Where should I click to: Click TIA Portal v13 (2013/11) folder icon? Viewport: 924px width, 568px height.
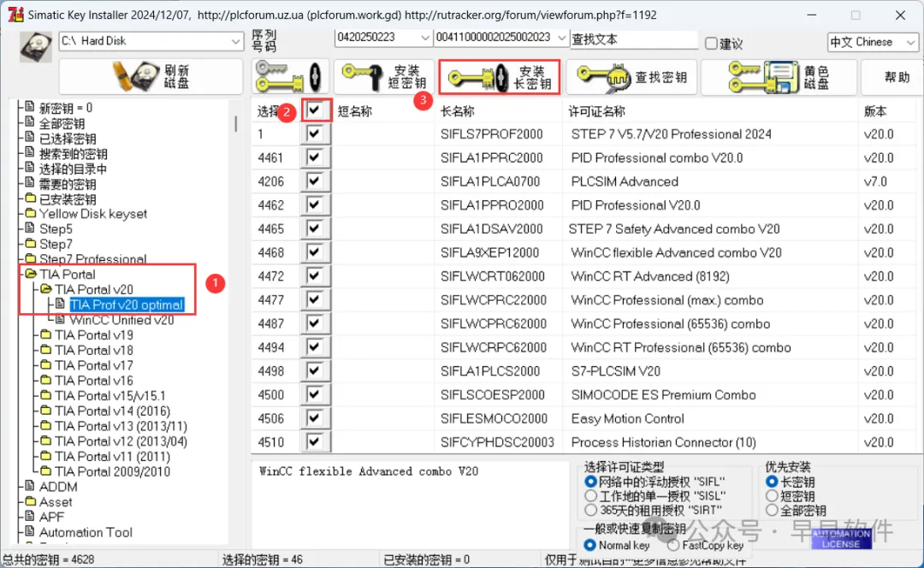46,426
